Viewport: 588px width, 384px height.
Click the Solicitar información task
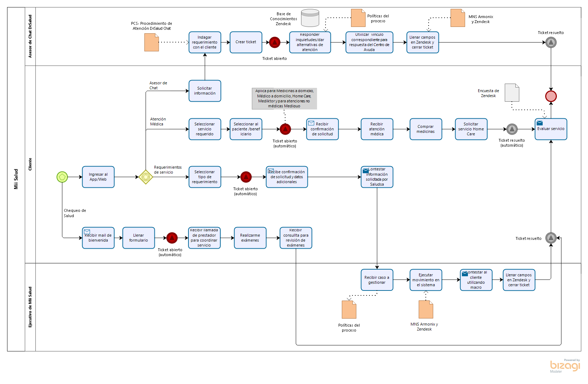205,91
